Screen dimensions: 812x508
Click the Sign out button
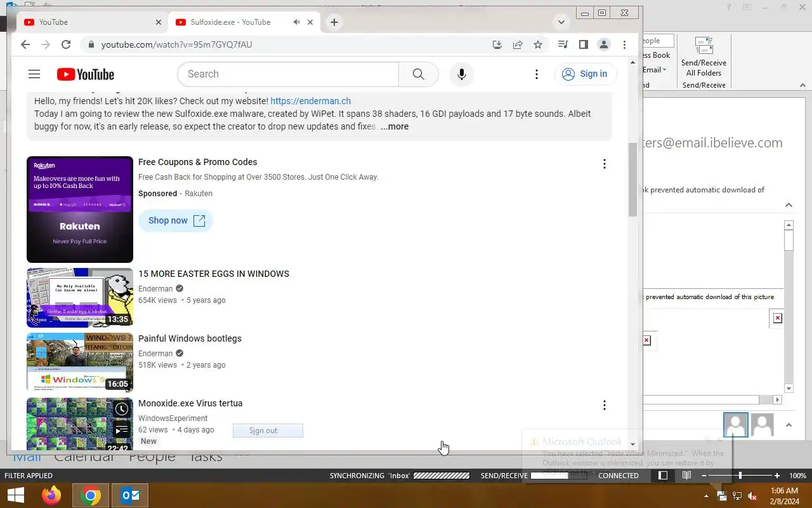pos(268,431)
